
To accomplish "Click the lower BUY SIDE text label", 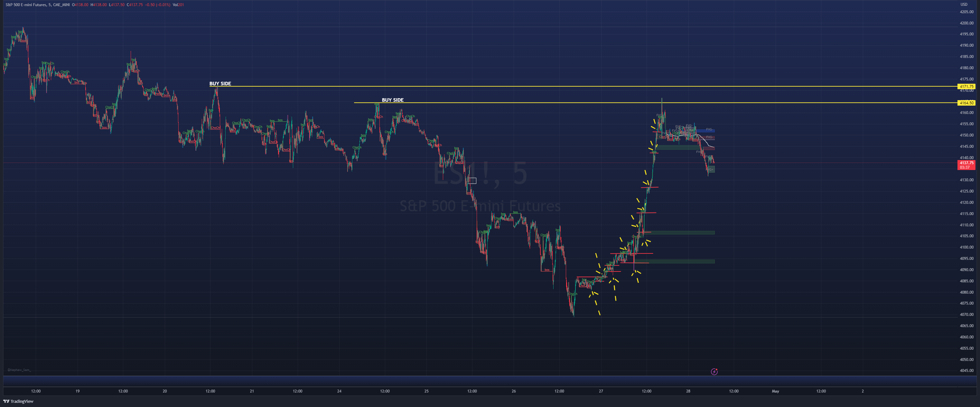I will point(393,100).
